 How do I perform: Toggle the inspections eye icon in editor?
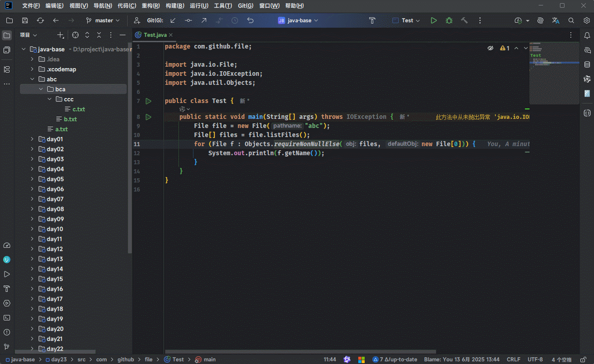tap(490, 48)
